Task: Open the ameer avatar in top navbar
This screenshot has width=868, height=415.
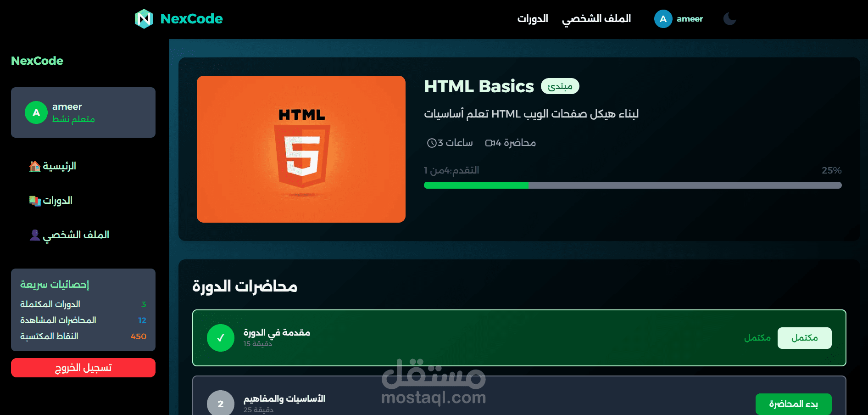Action: 663,19
